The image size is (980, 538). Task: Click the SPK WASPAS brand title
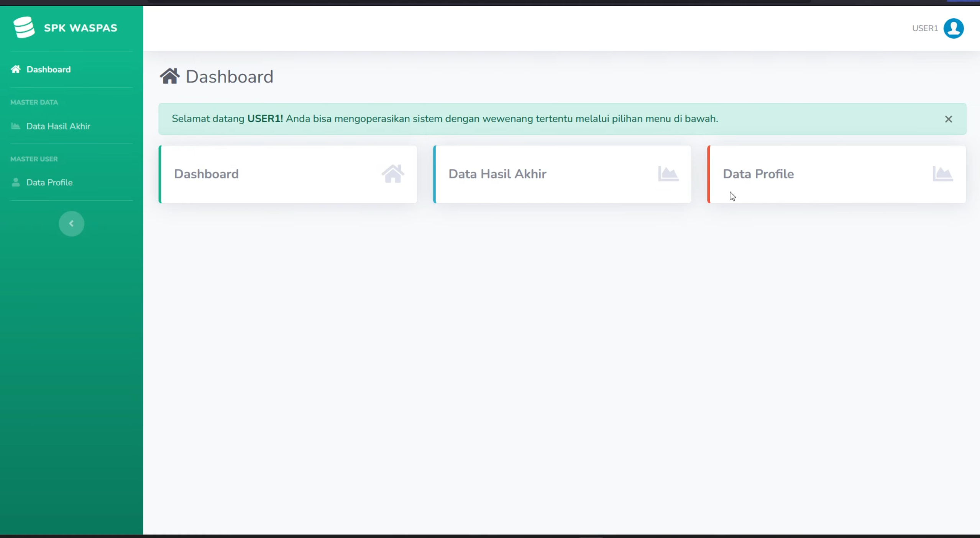click(x=80, y=28)
